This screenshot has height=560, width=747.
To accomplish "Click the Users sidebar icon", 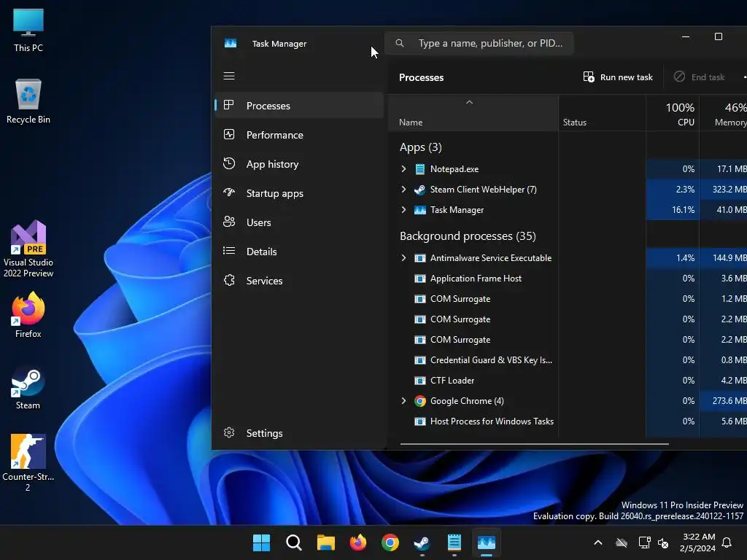I will point(228,222).
